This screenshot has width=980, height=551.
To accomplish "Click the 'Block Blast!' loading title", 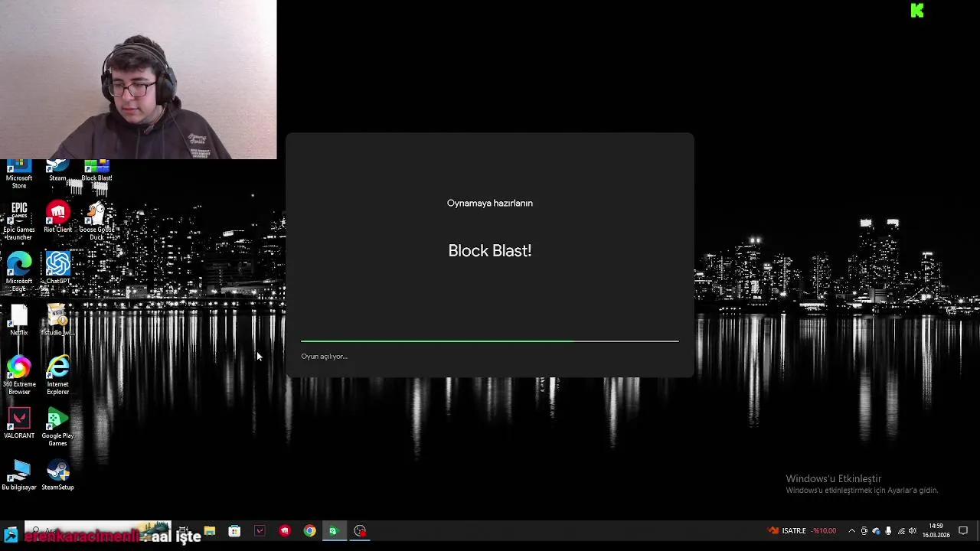I will (x=490, y=251).
